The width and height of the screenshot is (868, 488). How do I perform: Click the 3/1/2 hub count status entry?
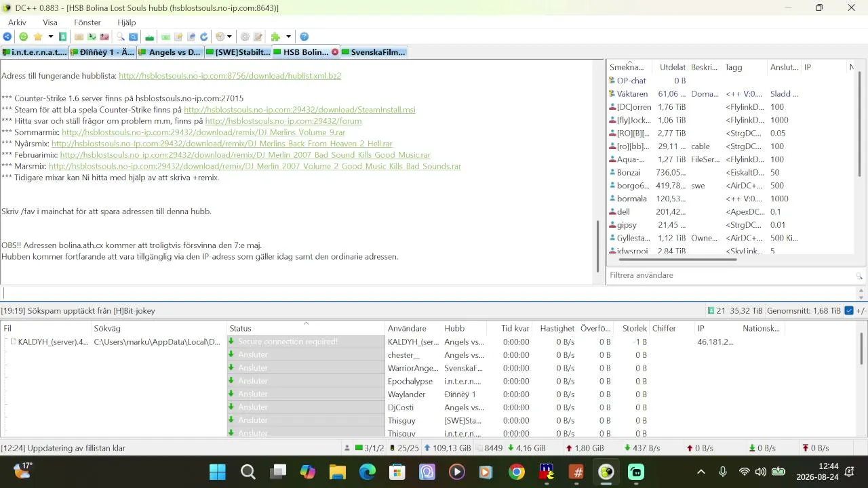pos(369,449)
